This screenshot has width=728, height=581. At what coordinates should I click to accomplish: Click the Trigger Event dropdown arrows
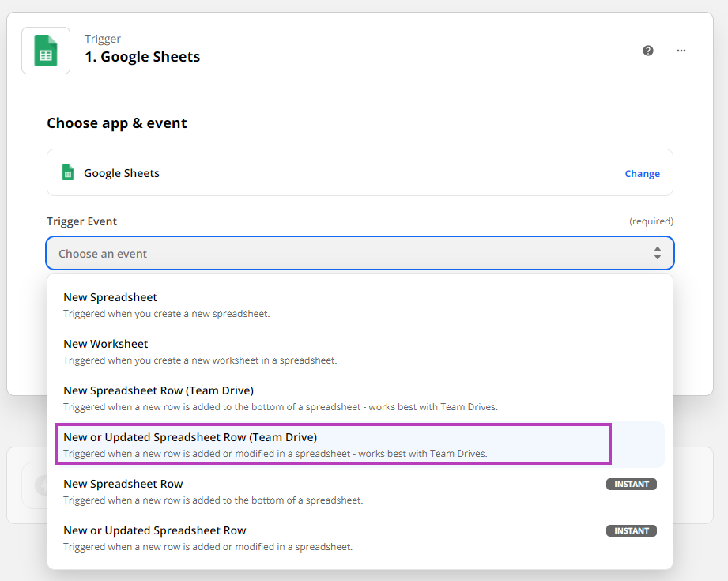click(x=658, y=253)
